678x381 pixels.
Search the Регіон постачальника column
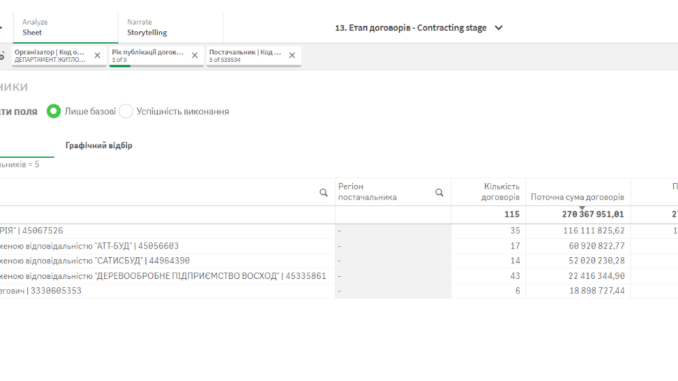point(439,192)
